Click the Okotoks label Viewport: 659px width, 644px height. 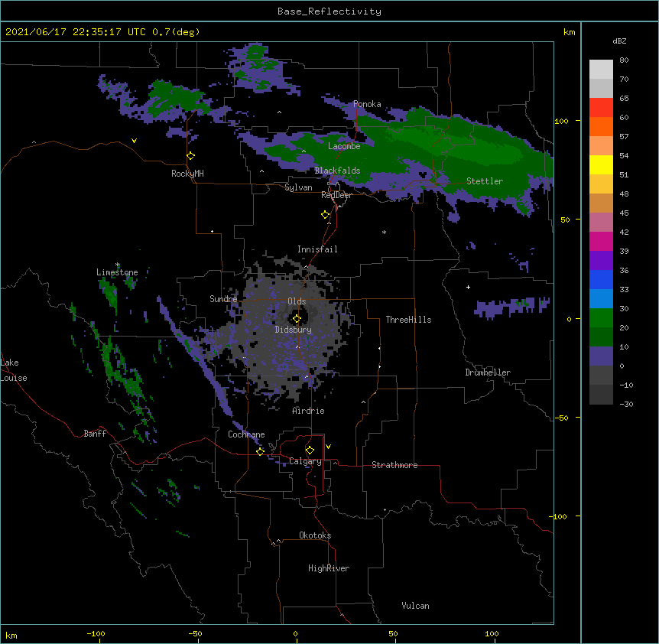tap(315, 535)
